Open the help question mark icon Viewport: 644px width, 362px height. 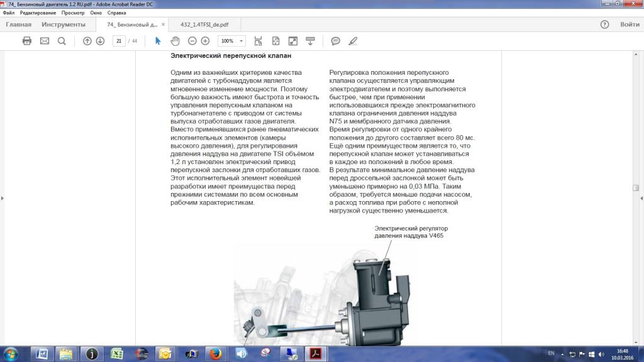pos(604,25)
